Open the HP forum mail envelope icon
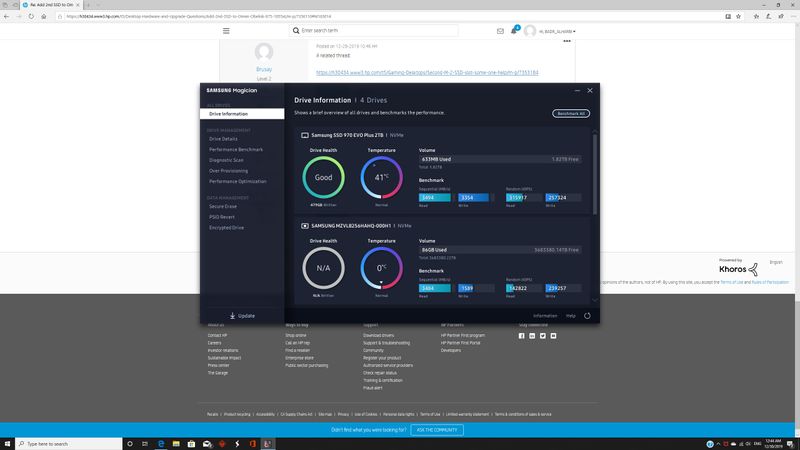The height and width of the screenshot is (450, 800). coord(499,31)
